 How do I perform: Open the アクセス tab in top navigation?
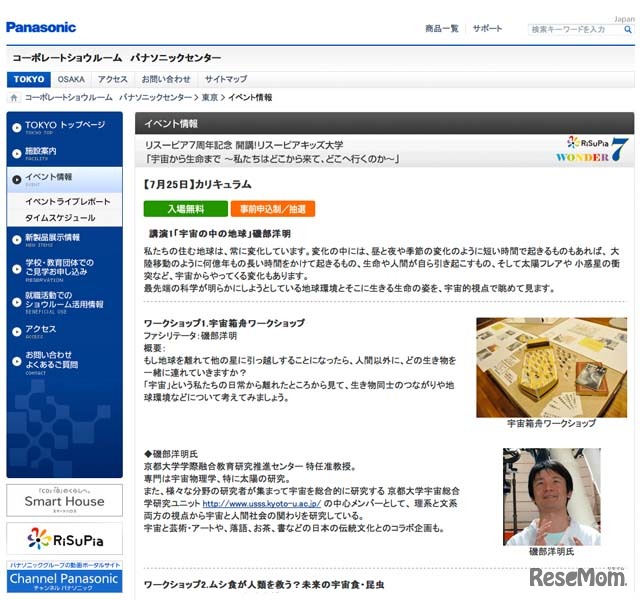click(x=113, y=79)
